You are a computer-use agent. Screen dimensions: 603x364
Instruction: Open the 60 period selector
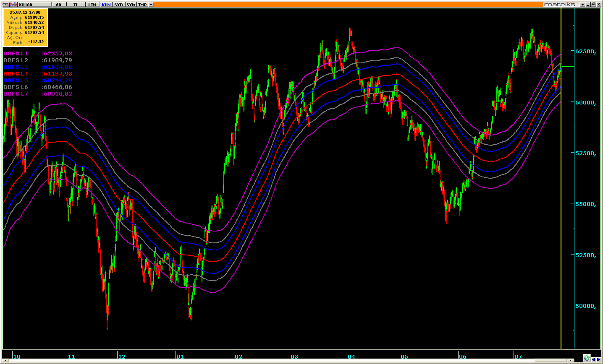pos(58,5)
